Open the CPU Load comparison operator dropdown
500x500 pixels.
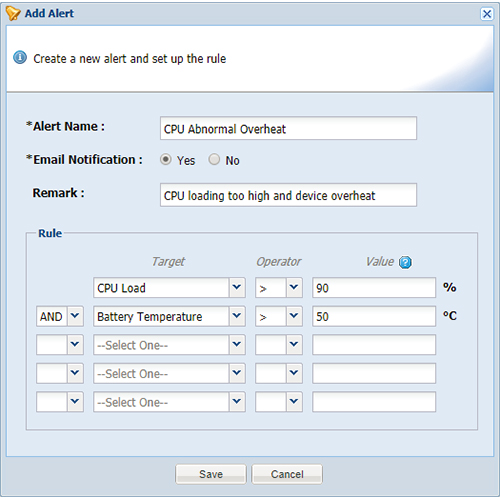(279, 288)
